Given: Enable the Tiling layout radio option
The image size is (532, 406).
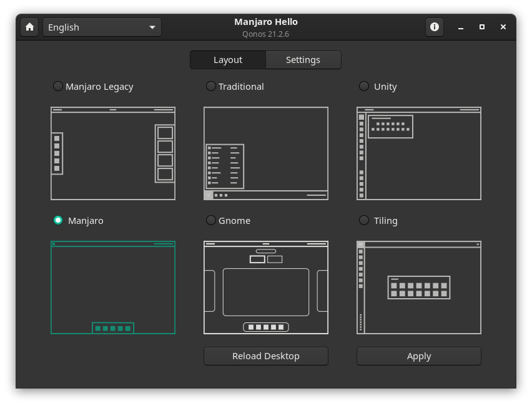Looking at the screenshot, I should point(364,220).
